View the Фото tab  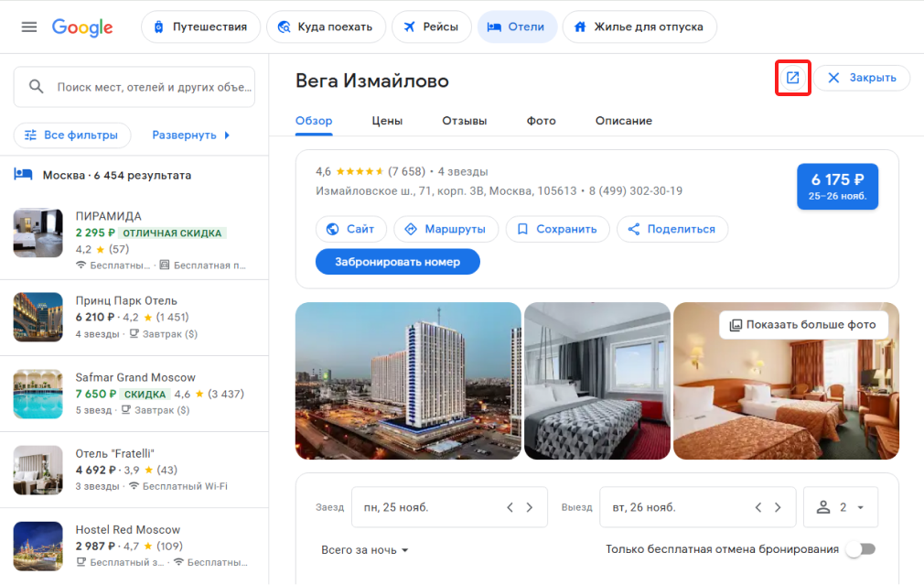pyautogui.click(x=541, y=121)
